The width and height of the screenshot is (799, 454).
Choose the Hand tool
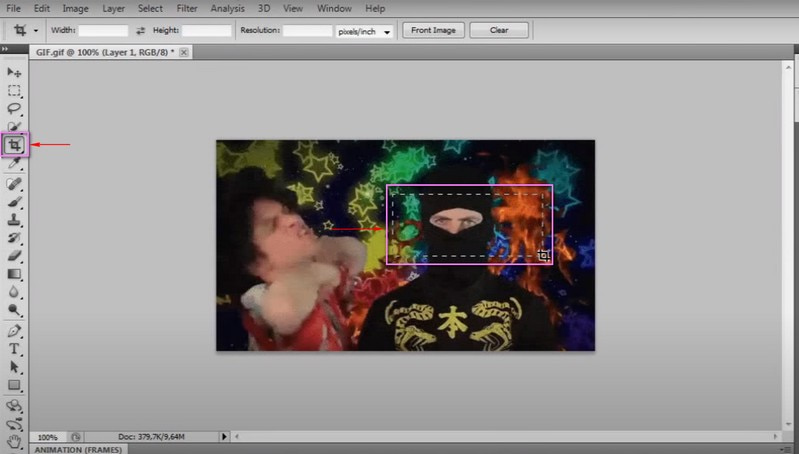click(14, 439)
